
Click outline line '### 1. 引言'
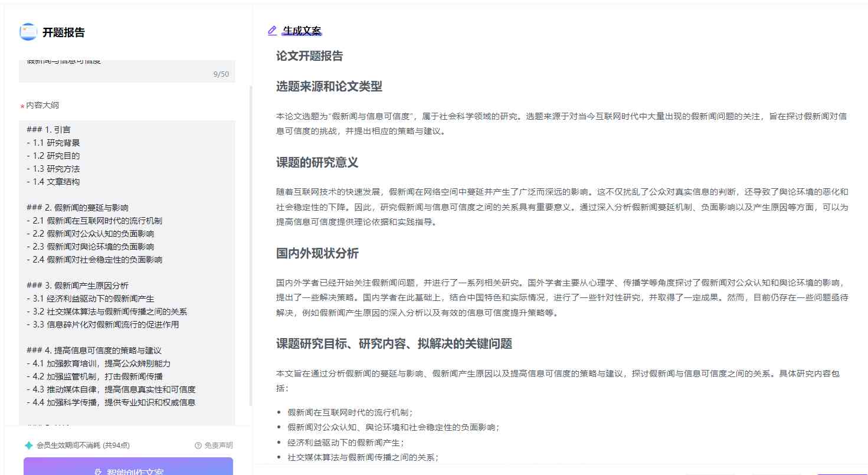click(x=49, y=130)
